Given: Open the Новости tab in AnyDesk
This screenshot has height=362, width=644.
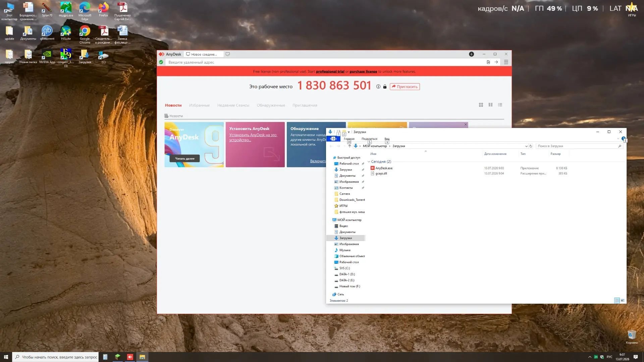Looking at the screenshot, I should (x=173, y=105).
